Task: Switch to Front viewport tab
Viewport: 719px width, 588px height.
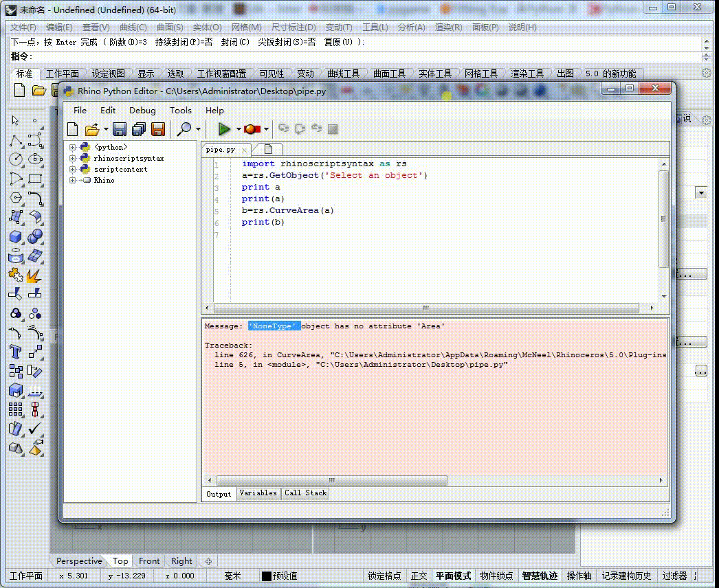Action: click(149, 561)
